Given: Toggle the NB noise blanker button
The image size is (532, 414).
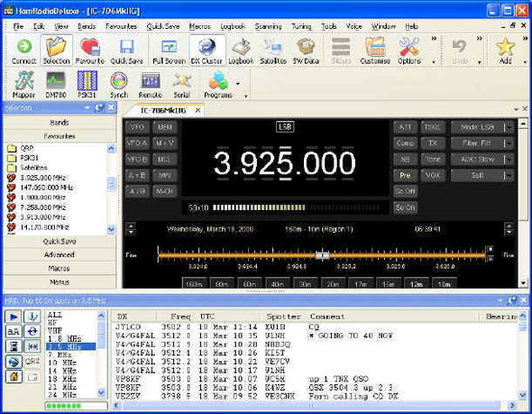Looking at the screenshot, I should (405, 159).
